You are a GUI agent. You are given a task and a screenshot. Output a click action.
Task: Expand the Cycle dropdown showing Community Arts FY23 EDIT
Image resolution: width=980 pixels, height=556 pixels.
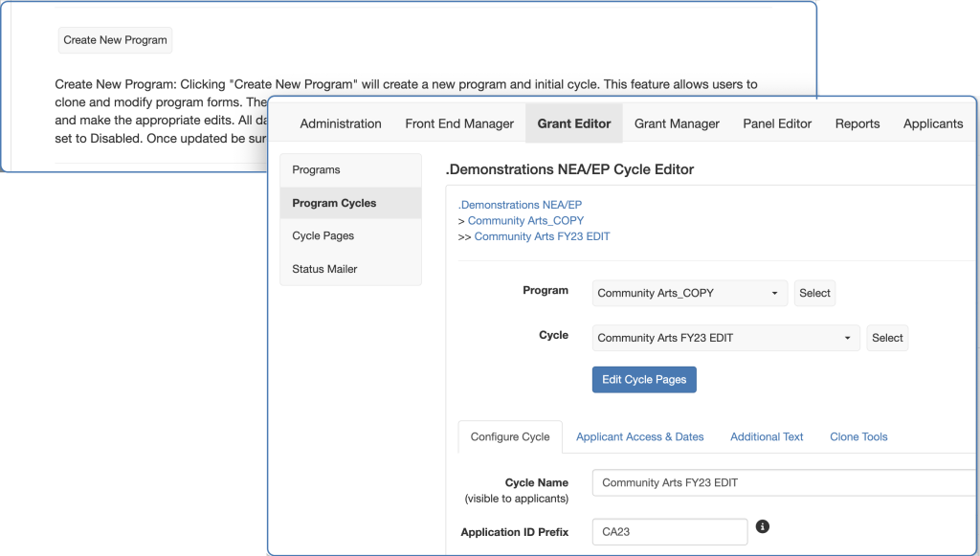725,338
